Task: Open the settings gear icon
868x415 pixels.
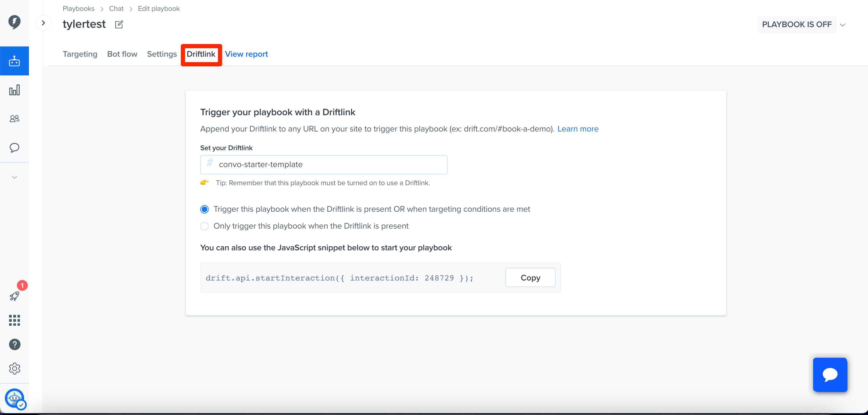Action: click(14, 369)
